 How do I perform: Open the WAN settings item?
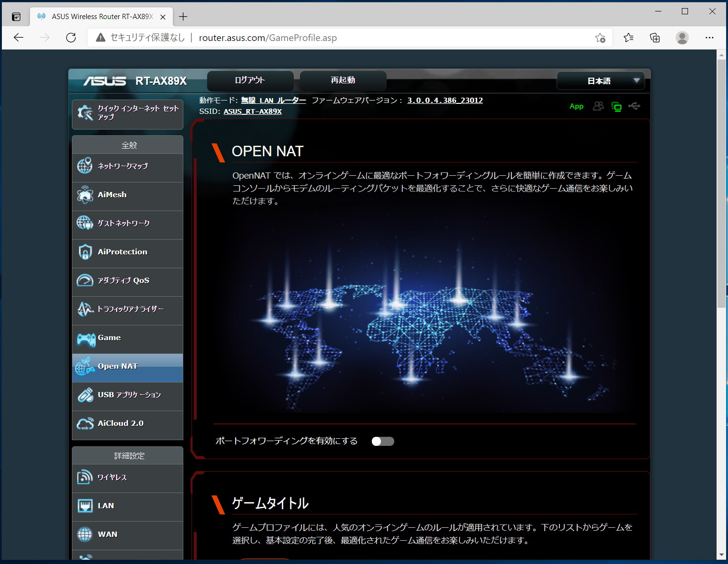(x=128, y=536)
